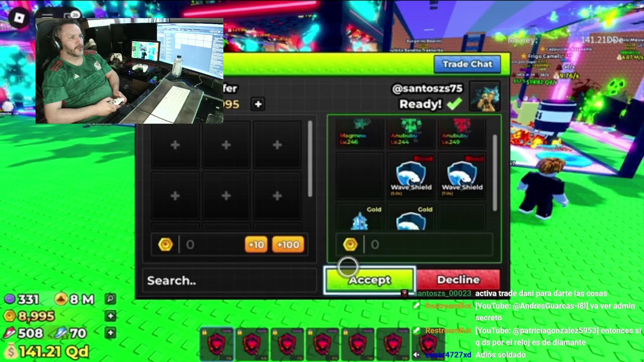Click the plus button beside 8,995 coins
Viewport: 644px width, 362px height.
111,316
